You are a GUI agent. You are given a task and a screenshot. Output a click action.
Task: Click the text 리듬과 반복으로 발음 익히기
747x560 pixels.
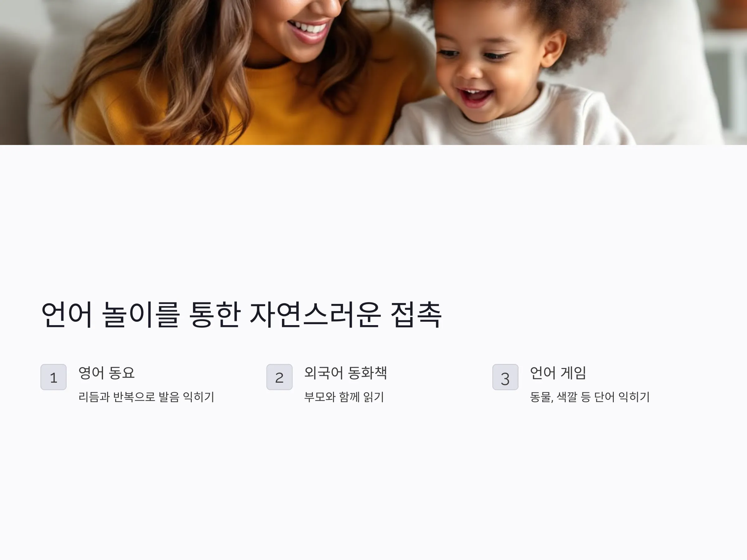click(x=146, y=397)
